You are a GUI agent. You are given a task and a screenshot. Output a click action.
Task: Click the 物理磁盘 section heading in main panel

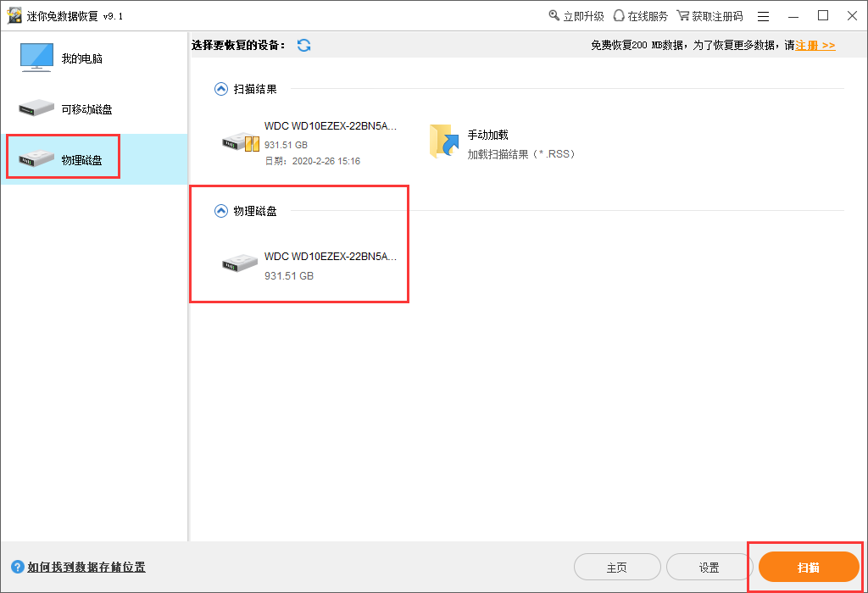(x=255, y=211)
